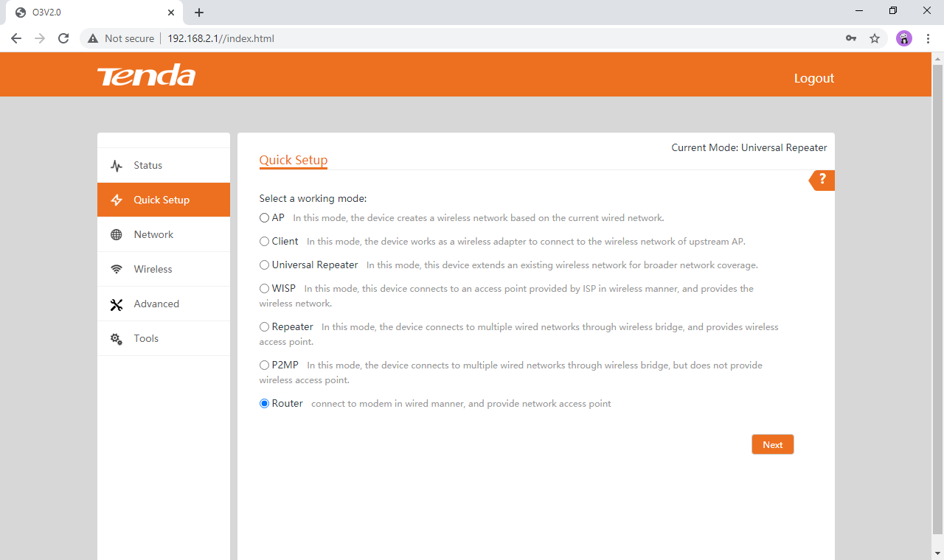The height and width of the screenshot is (560, 944).
Task: Click the Tools gears icon
Action: (117, 339)
